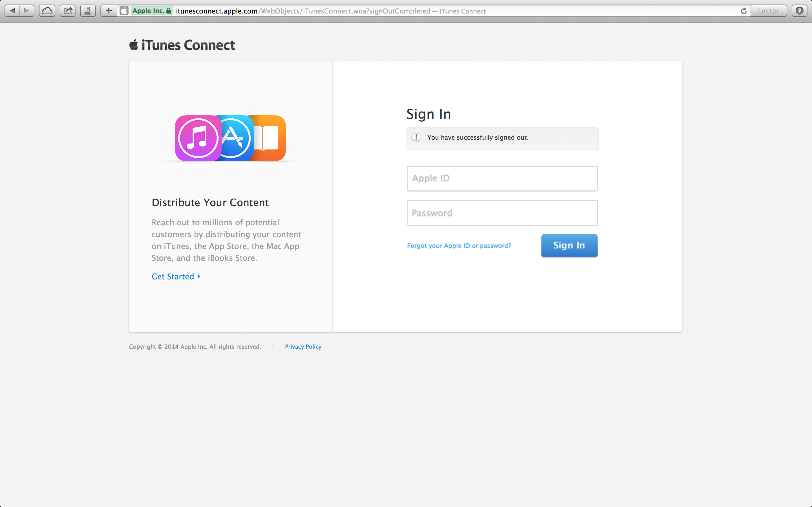Toggle Lector reader mode
Viewport: 812px width, 507px height.
point(769,10)
